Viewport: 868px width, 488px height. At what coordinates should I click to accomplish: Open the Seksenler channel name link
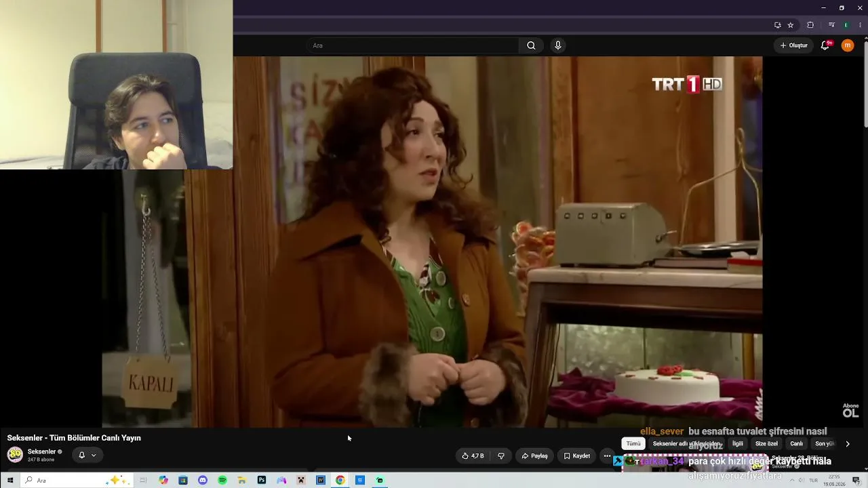pos(41,451)
